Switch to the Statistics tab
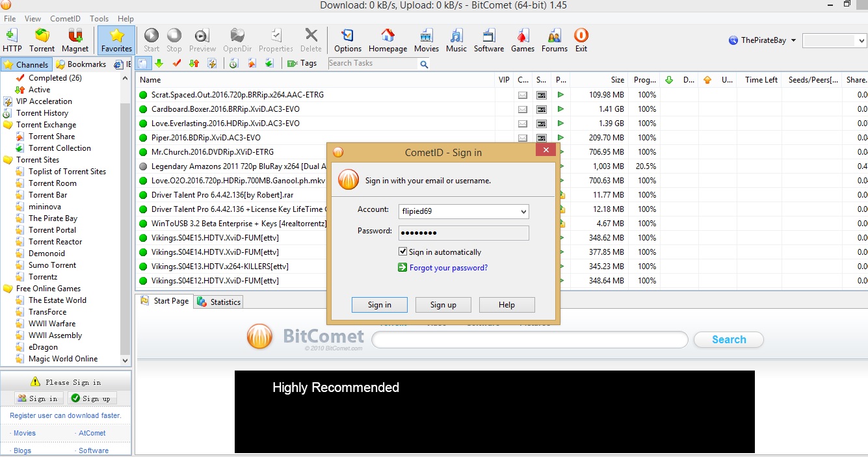 [x=224, y=302]
